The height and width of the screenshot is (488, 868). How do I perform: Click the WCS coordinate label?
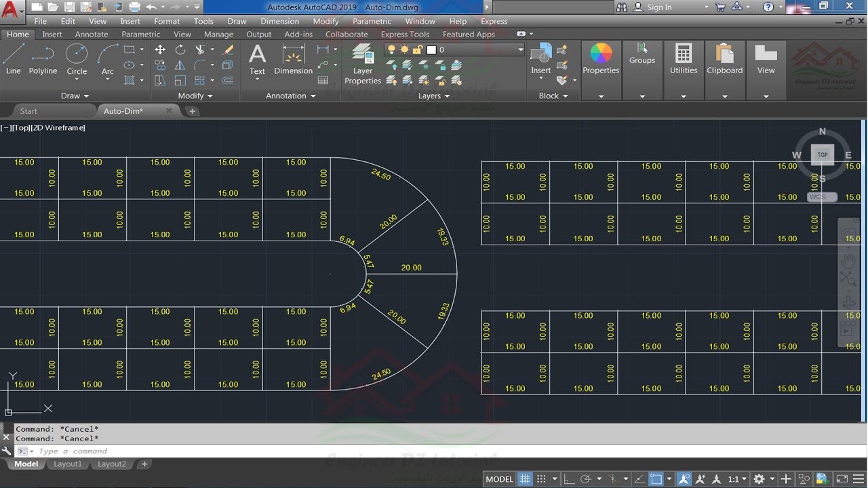point(822,197)
